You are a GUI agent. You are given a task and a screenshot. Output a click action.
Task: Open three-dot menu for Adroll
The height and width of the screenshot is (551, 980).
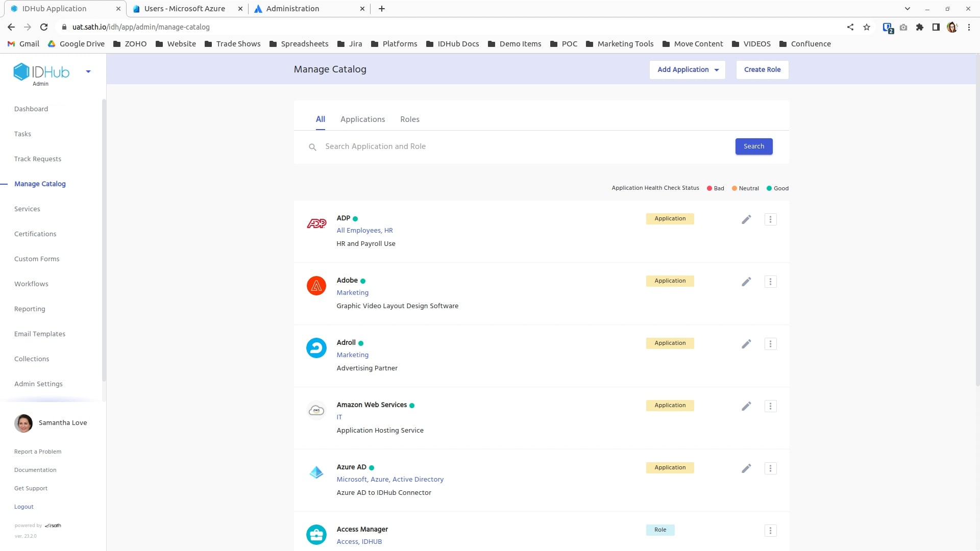tap(770, 344)
